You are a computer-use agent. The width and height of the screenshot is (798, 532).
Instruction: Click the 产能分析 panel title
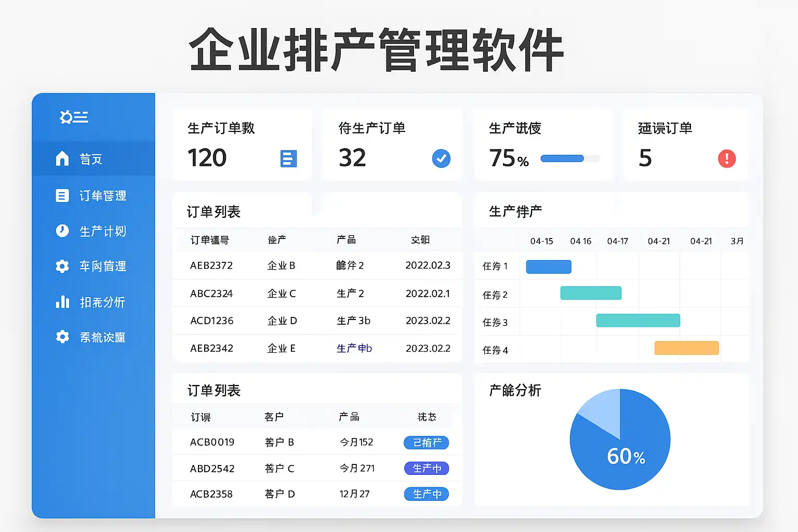(x=515, y=390)
